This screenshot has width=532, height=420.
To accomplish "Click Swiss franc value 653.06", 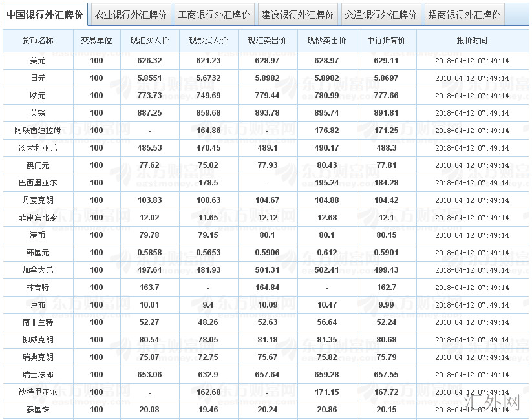I will (149, 375).
